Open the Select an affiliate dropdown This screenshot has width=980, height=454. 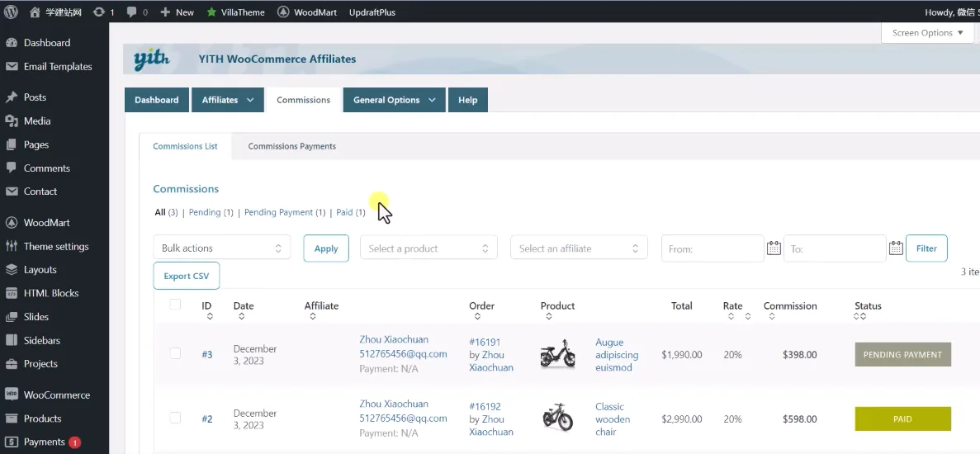click(x=579, y=248)
